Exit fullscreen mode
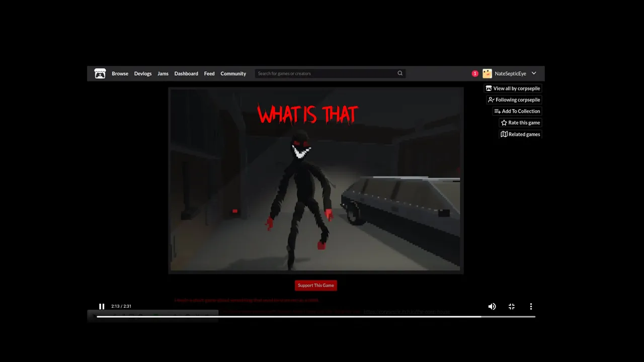The width and height of the screenshot is (644, 362). coord(512,306)
